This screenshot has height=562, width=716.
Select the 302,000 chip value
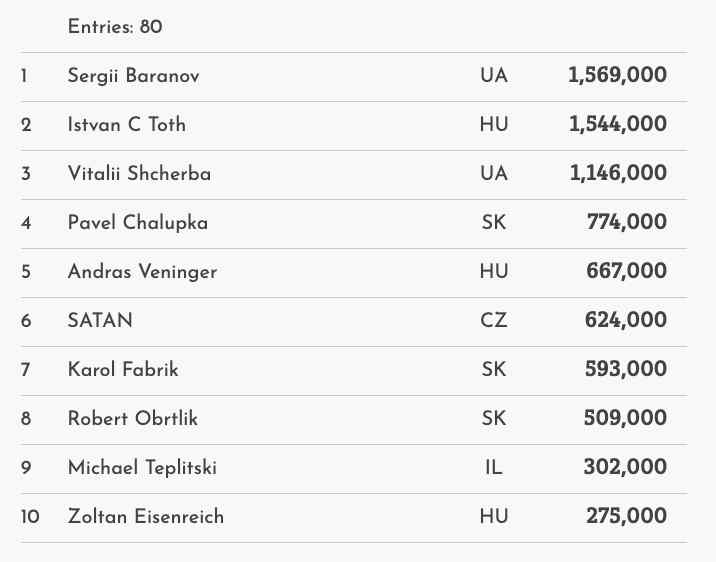click(x=627, y=468)
